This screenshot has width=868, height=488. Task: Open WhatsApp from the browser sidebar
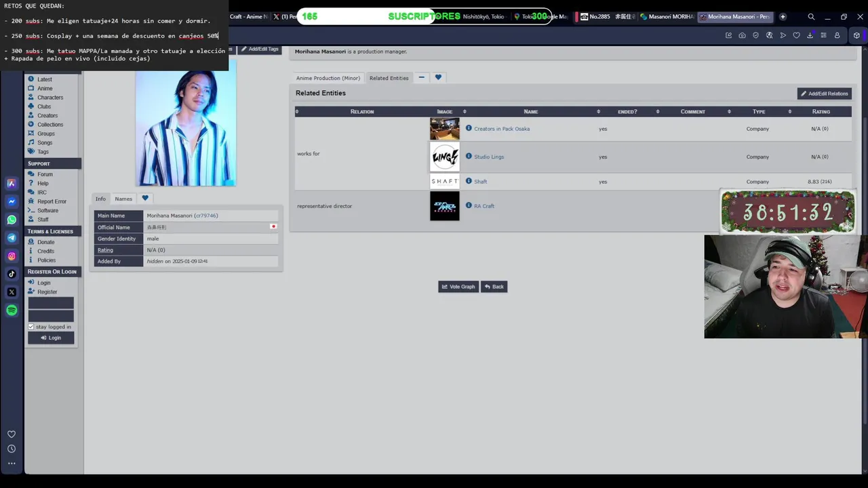[x=12, y=220]
